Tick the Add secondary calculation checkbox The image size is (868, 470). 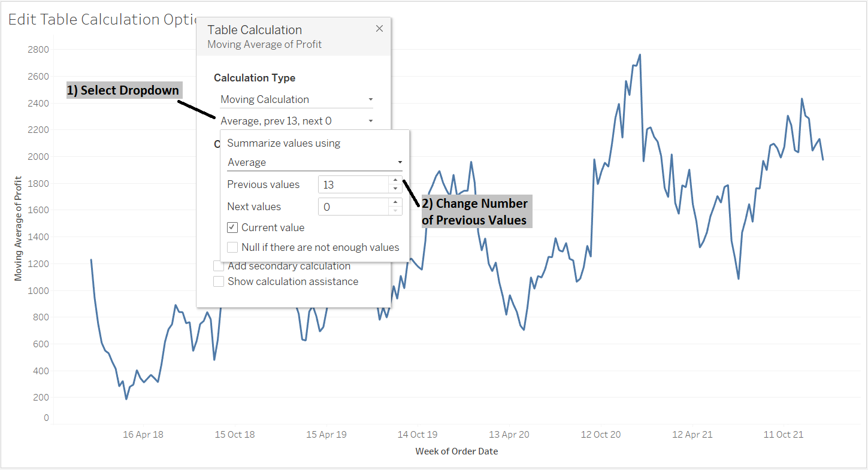[x=219, y=266]
